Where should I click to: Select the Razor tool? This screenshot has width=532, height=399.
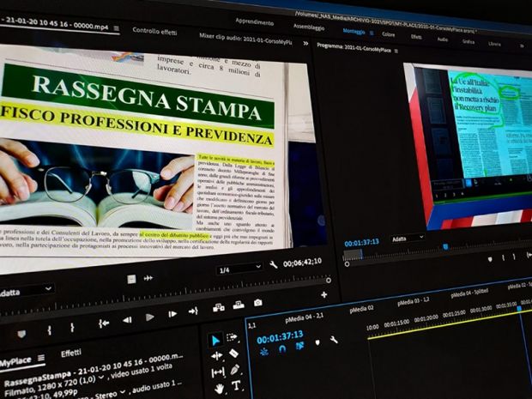[x=233, y=354]
